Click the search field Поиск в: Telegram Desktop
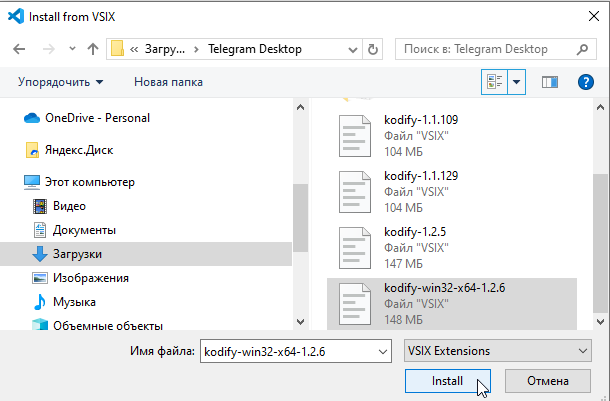Screen dimensions: 610x401 coord(496,49)
